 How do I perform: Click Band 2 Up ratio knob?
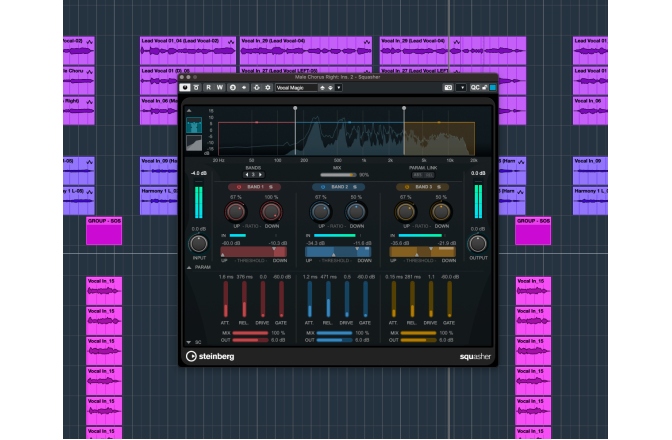point(321,211)
